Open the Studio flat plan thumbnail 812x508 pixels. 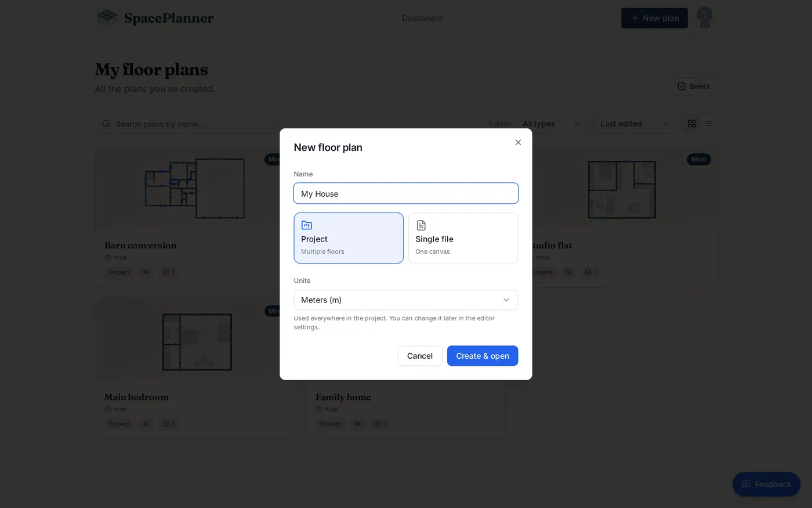[x=622, y=189]
